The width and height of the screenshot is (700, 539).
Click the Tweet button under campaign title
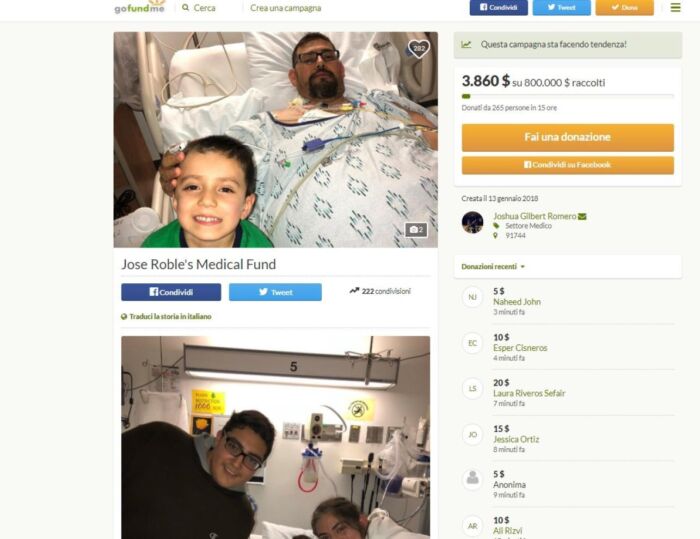pyautogui.click(x=275, y=292)
